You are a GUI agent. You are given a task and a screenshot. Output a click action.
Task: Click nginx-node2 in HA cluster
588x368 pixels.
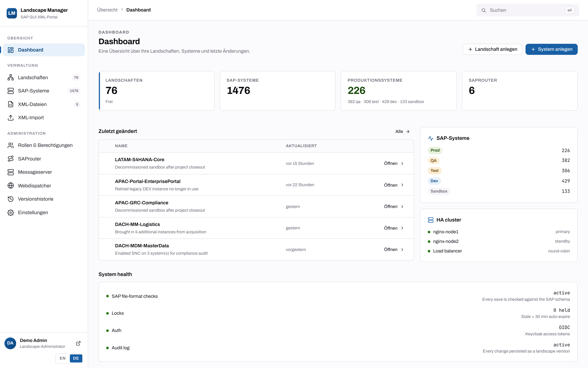pyautogui.click(x=446, y=241)
